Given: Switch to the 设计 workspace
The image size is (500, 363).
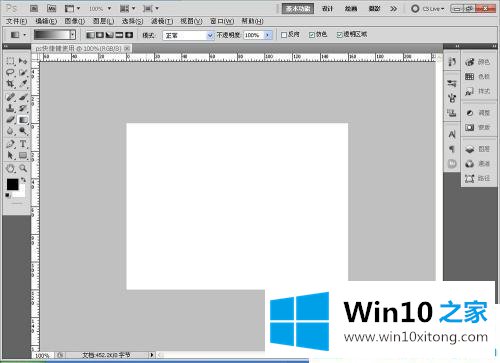Looking at the screenshot, I should click(x=327, y=9).
